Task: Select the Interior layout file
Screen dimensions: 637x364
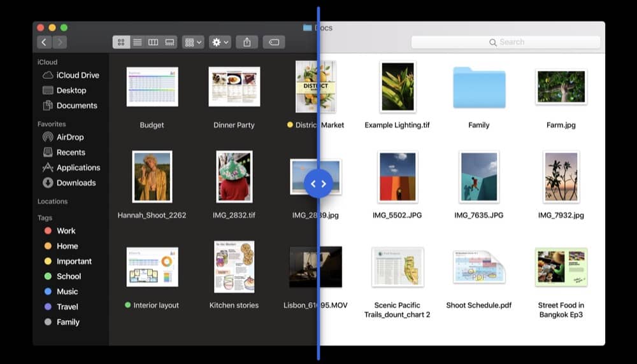Action: [x=152, y=267]
